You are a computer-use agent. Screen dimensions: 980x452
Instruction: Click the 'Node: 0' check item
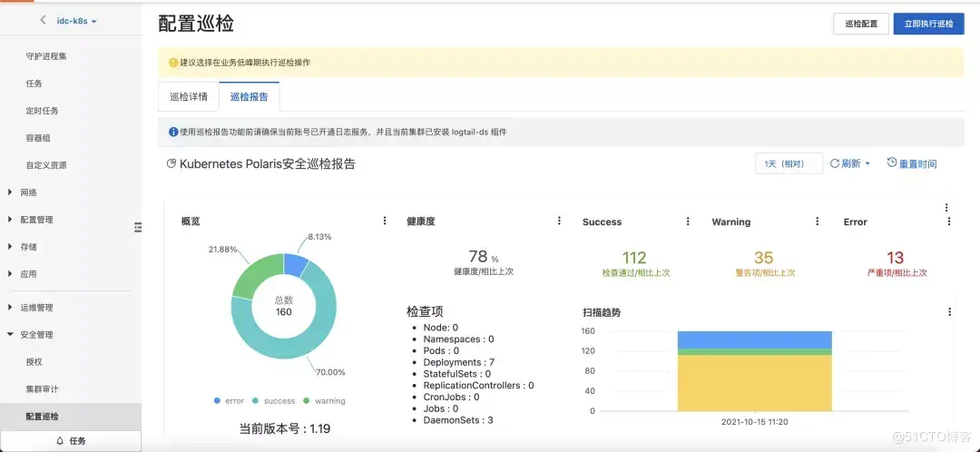(x=441, y=328)
